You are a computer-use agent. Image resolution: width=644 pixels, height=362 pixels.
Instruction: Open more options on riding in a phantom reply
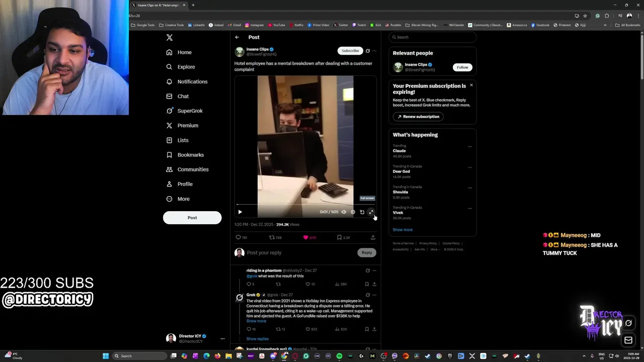(x=374, y=270)
